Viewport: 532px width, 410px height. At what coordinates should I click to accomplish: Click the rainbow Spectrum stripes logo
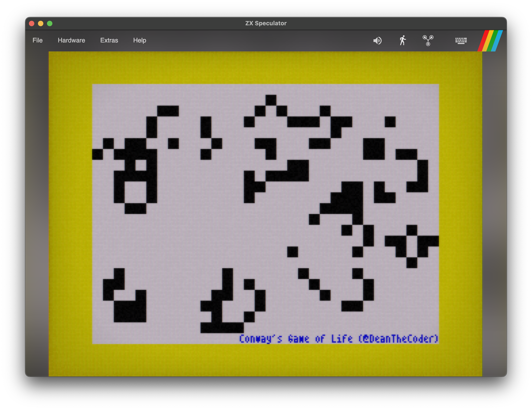point(490,41)
